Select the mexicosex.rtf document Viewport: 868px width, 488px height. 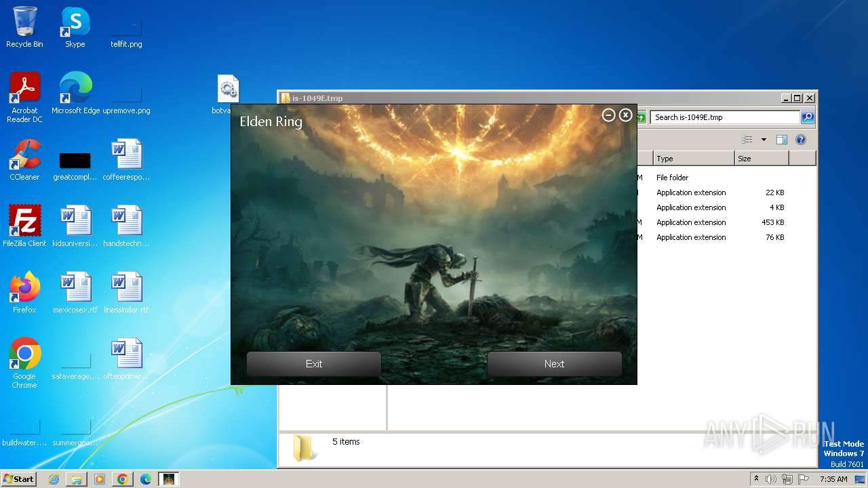75,293
